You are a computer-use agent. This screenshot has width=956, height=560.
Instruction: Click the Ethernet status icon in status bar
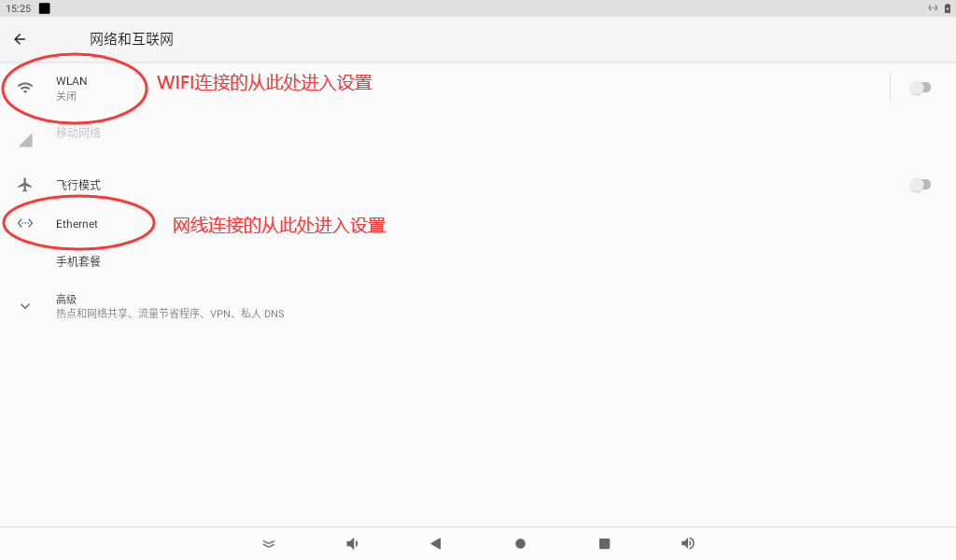(x=932, y=8)
